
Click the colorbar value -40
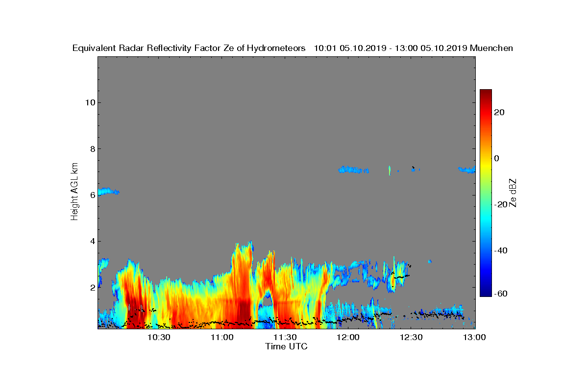[x=501, y=250]
